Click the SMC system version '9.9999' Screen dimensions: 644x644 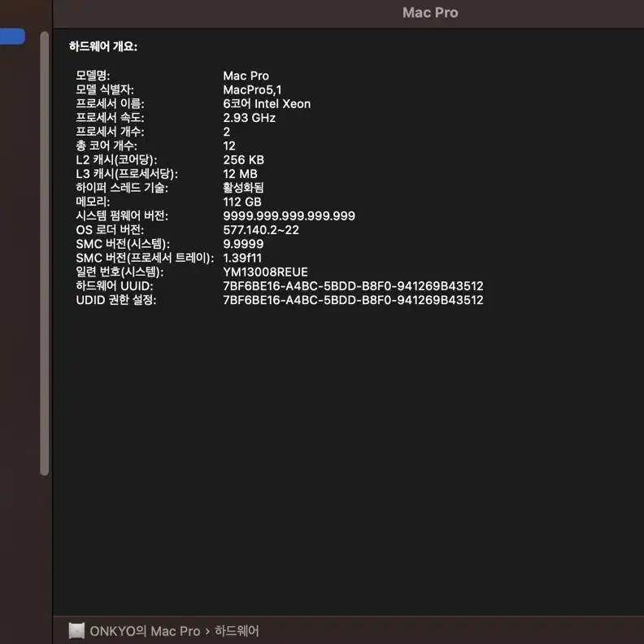[x=243, y=244]
